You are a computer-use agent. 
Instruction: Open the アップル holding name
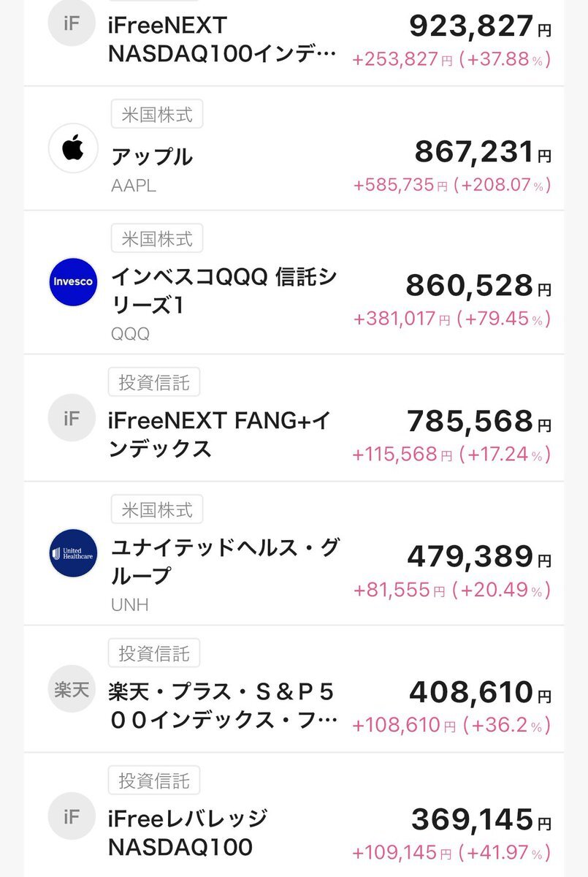pyautogui.click(x=152, y=156)
